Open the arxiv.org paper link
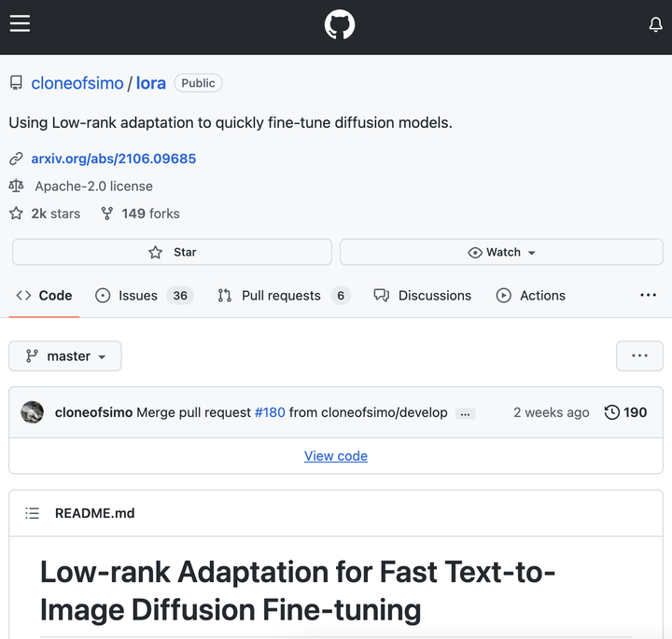This screenshot has width=672, height=639. [x=114, y=159]
